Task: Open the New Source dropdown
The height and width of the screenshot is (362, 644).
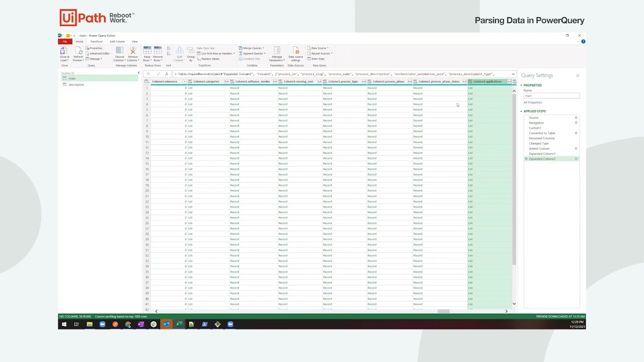Action: [x=318, y=48]
